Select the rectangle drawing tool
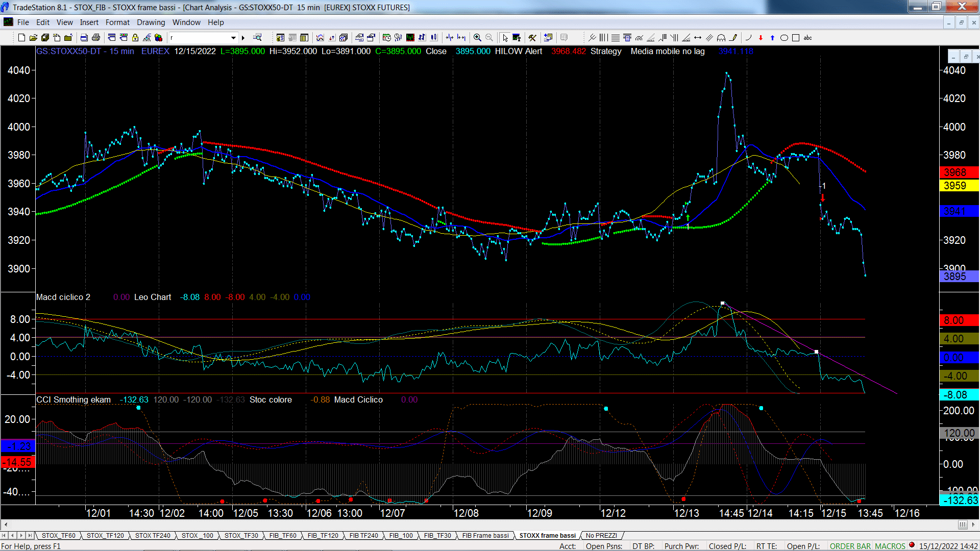The image size is (980, 551). [x=796, y=38]
